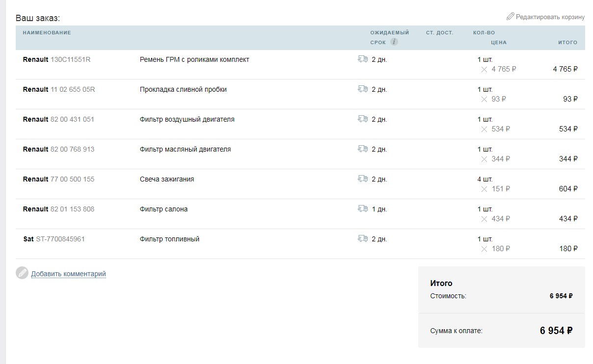The width and height of the screenshot is (593, 364).
Task: Click the Ожидаемый срок column header
Action: click(x=390, y=37)
